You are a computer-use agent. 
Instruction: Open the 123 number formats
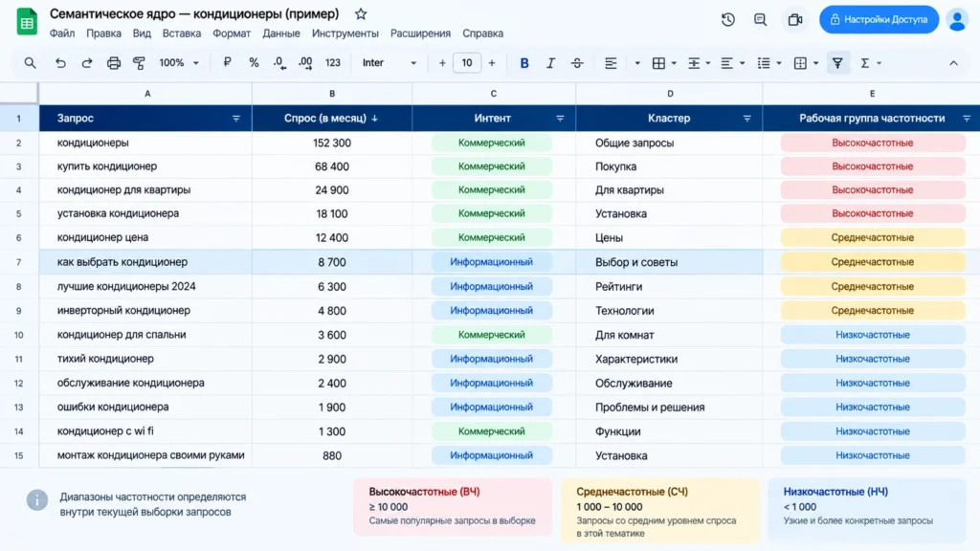(332, 62)
